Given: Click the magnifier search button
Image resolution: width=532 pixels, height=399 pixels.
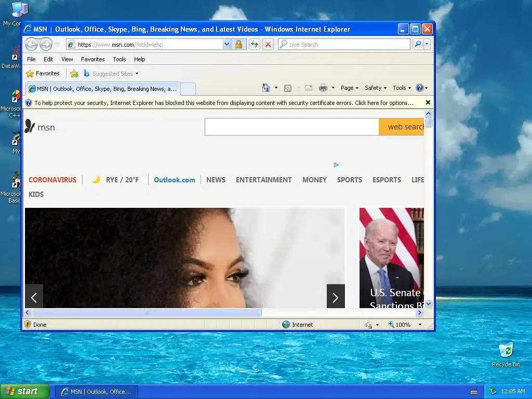Looking at the screenshot, I should [418, 44].
